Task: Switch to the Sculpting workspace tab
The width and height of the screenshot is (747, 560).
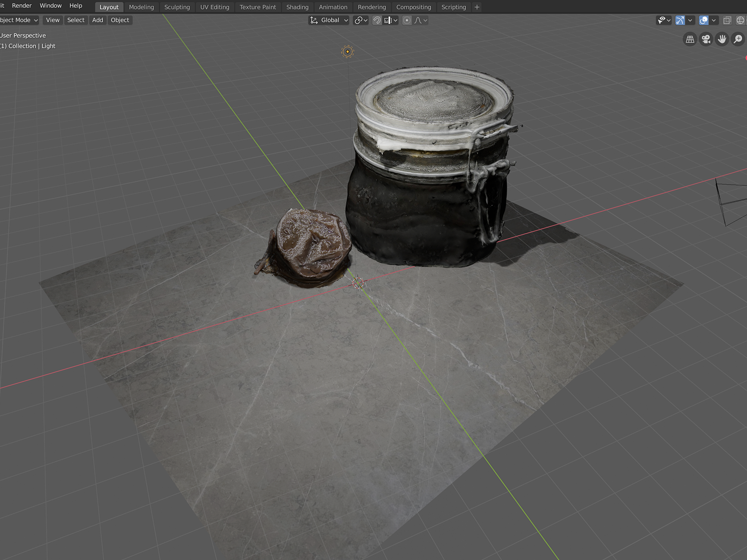Action: (177, 7)
